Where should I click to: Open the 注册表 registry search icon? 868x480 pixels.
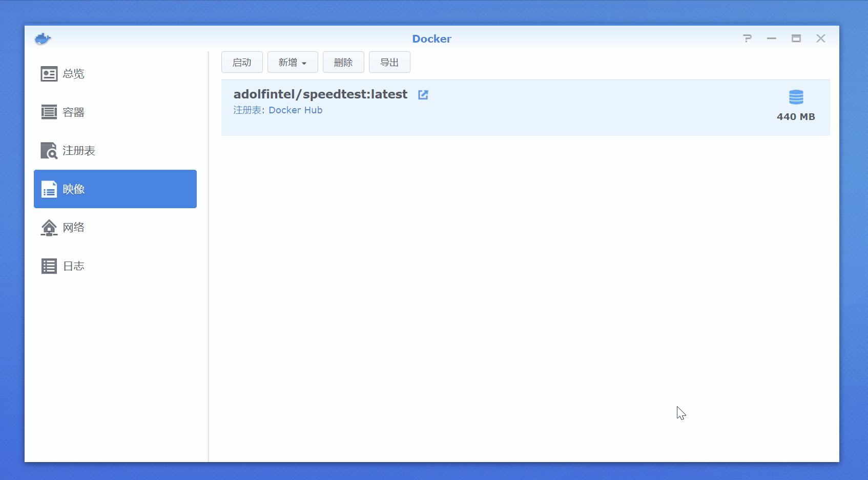click(x=49, y=151)
